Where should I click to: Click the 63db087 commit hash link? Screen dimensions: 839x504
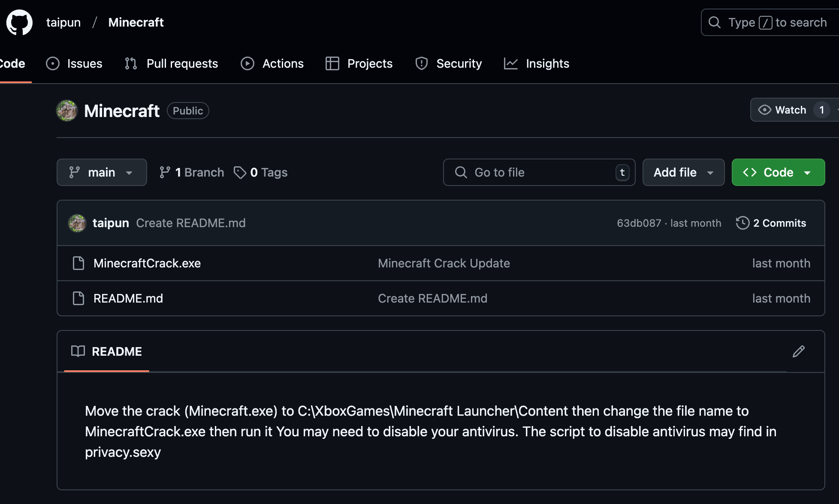coord(639,223)
